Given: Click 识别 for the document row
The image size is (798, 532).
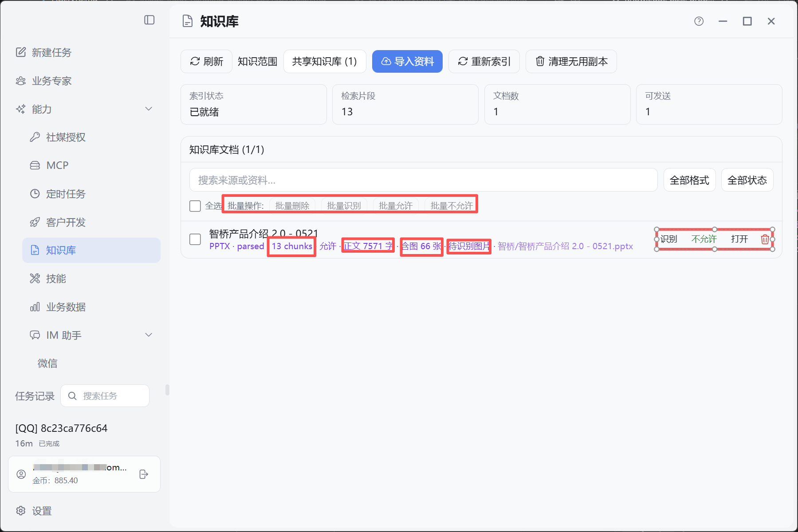Looking at the screenshot, I should tap(669, 239).
